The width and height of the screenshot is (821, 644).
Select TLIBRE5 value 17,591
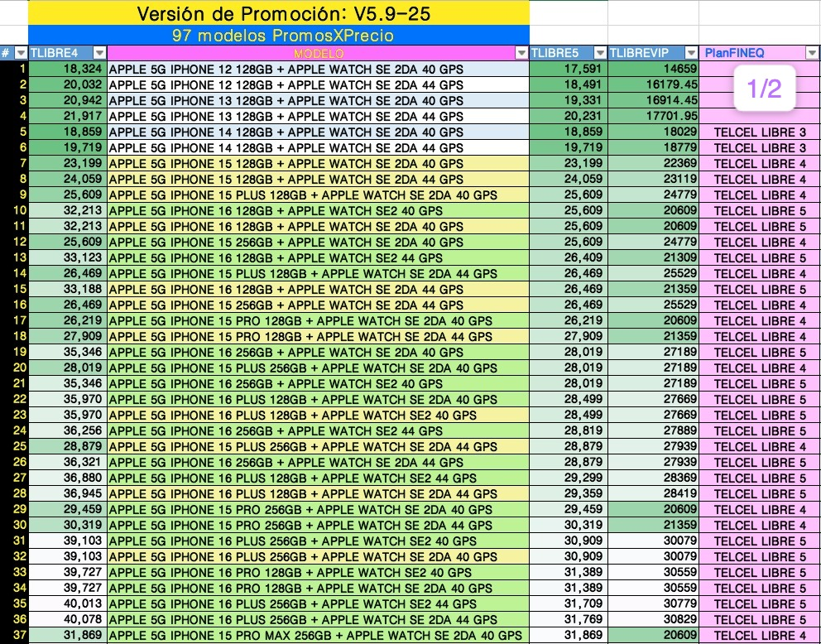pyautogui.click(x=569, y=69)
